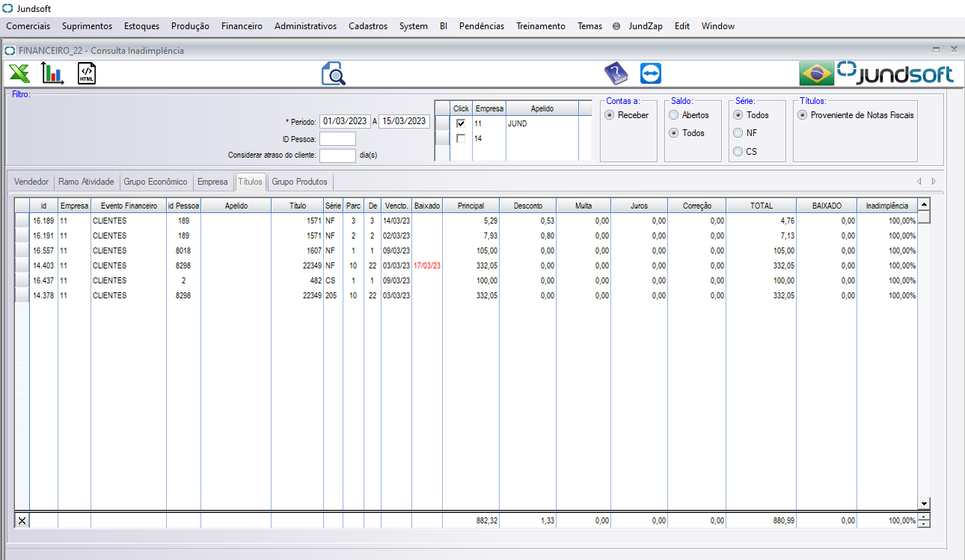Click the CS série cell of id 16.437
This screenshot has width=965, height=560.
point(333,280)
